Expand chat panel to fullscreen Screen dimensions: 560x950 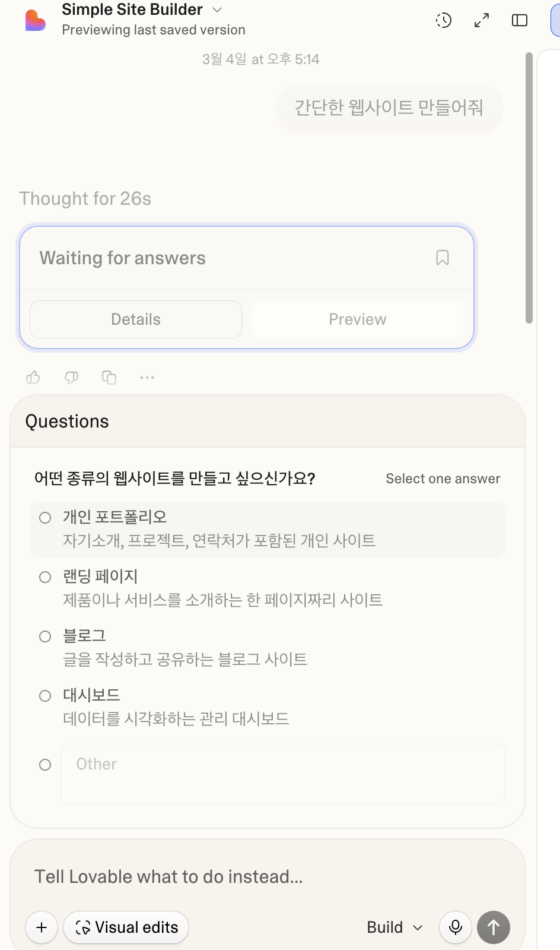[x=482, y=20]
